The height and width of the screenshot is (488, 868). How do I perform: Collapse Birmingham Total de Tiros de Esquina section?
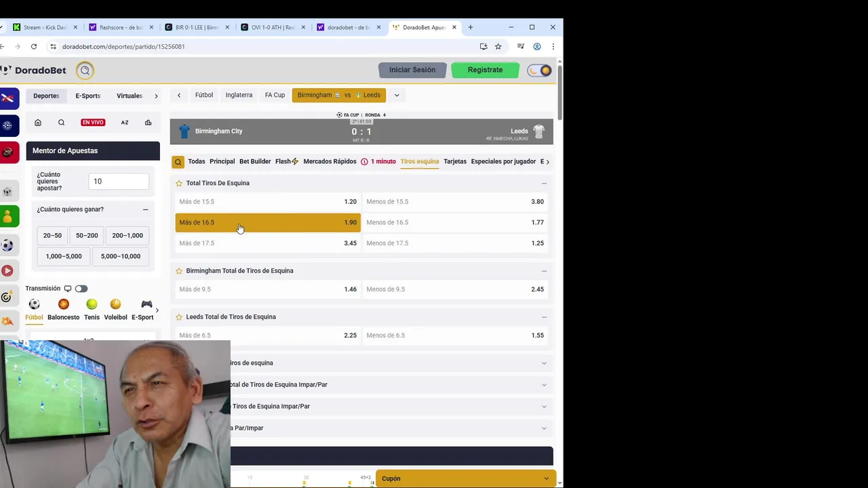click(544, 270)
